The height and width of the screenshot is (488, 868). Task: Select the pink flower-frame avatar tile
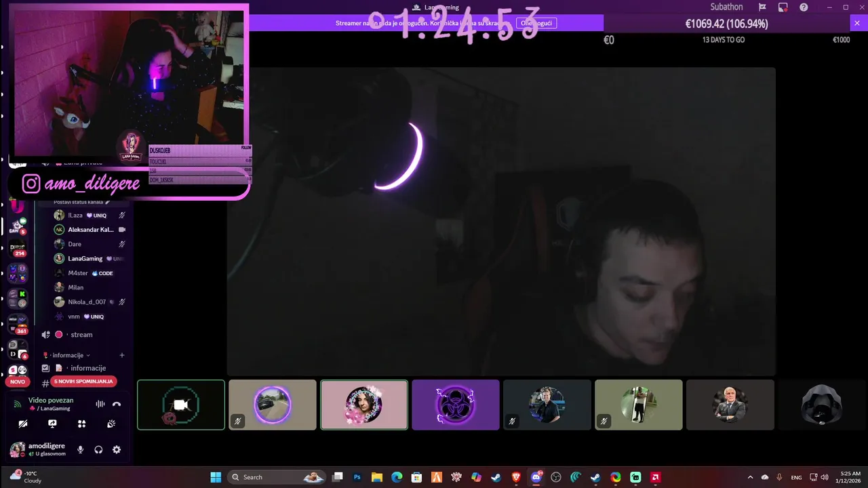[x=364, y=405]
